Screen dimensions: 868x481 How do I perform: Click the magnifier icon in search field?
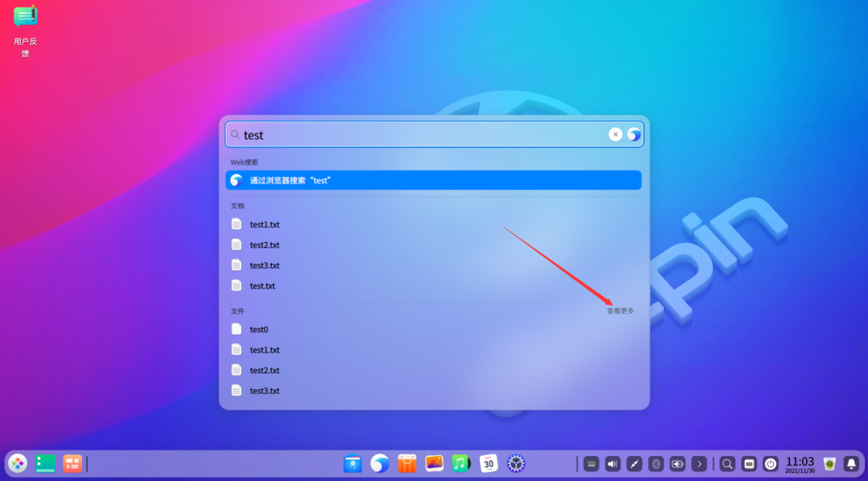[235, 134]
